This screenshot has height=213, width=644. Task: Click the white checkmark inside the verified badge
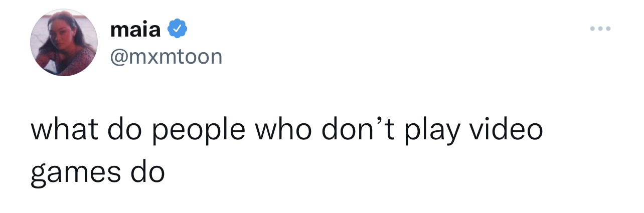(177, 30)
